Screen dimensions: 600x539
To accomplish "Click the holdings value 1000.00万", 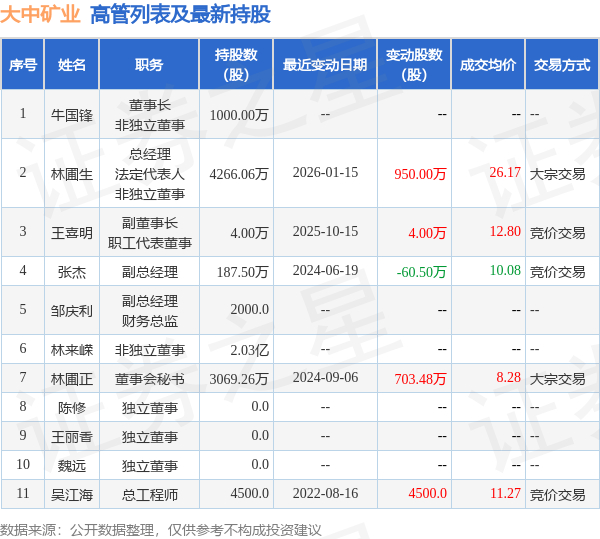I will click(239, 115).
